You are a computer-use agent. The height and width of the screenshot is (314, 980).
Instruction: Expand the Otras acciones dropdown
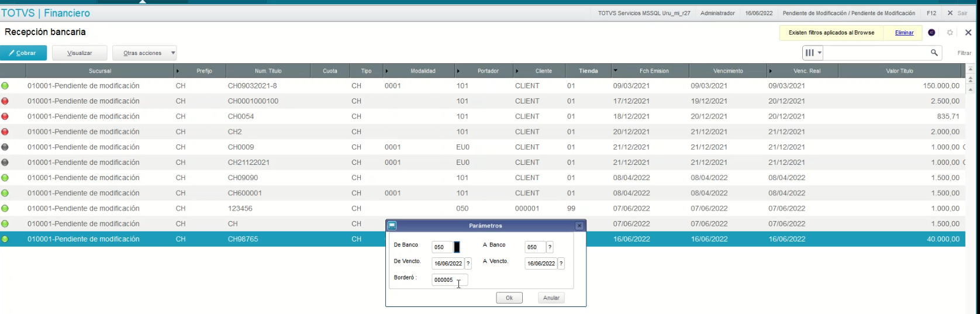144,53
